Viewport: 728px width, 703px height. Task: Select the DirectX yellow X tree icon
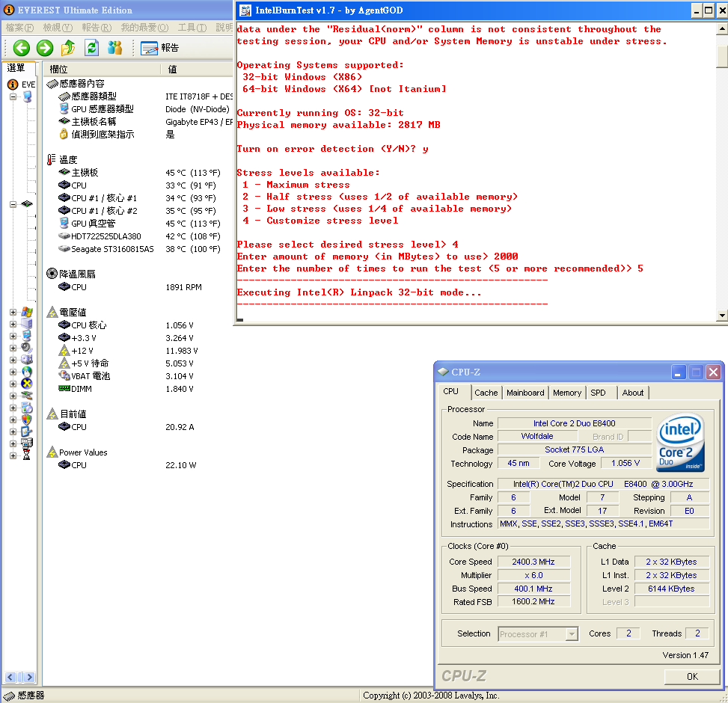click(x=27, y=384)
